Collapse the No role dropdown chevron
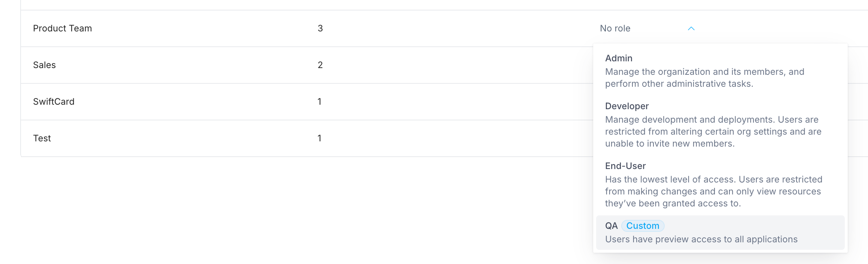 [x=691, y=28]
